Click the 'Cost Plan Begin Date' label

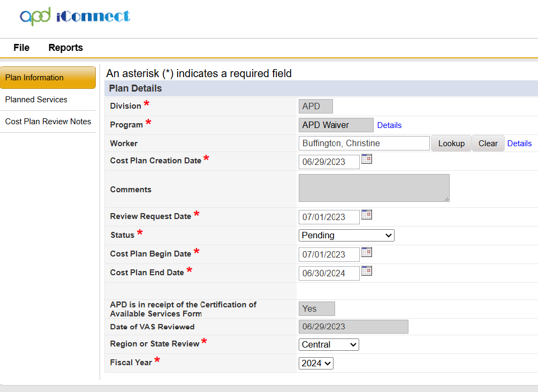pyautogui.click(x=150, y=254)
